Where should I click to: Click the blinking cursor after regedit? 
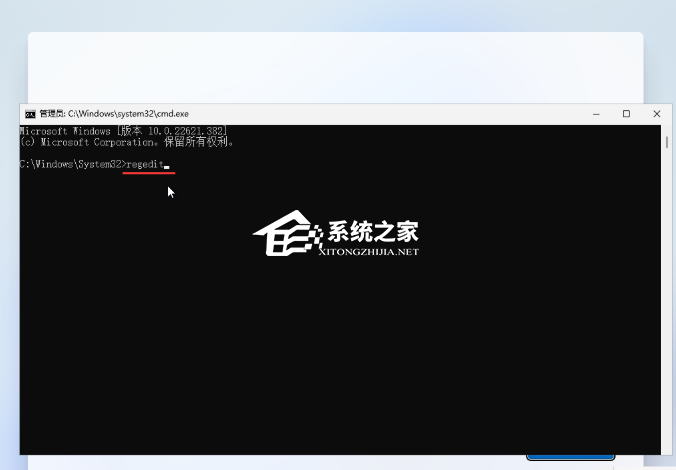(x=167, y=165)
